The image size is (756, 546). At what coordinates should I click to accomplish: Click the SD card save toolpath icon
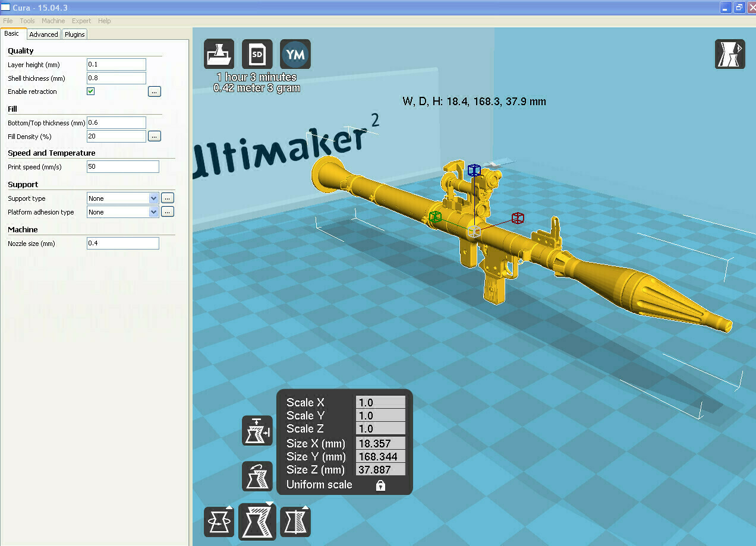tap(257, 55)
